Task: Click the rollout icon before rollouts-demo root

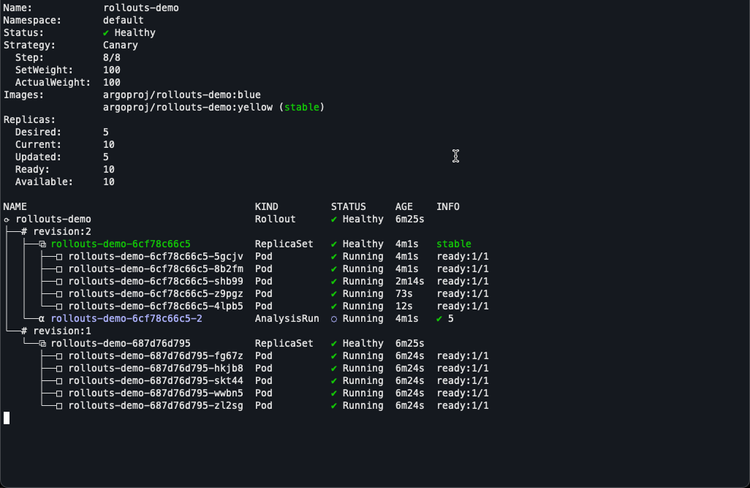Action: click(x=7, y=219)
